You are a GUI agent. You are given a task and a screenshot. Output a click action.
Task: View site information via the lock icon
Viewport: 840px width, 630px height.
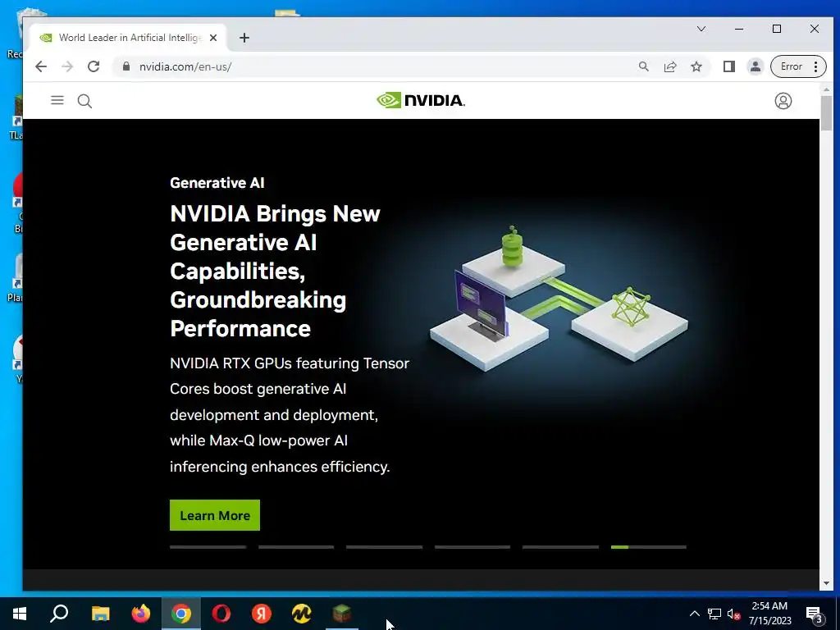126,66
